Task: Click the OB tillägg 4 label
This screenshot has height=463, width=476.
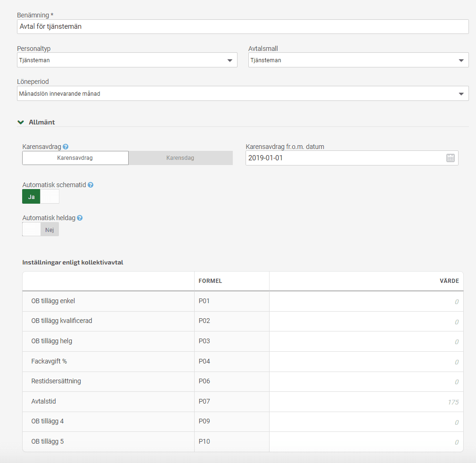Action: click(x=47, y=421)
